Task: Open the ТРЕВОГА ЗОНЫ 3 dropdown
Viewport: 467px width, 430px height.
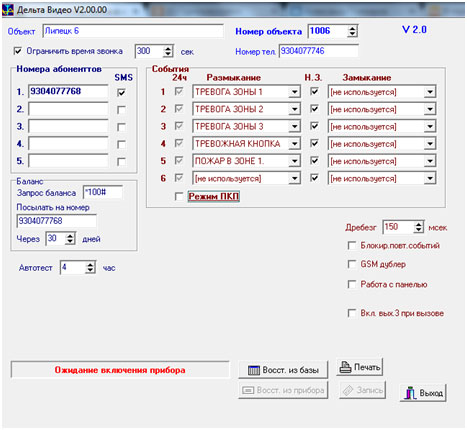Action: point(294,127)
